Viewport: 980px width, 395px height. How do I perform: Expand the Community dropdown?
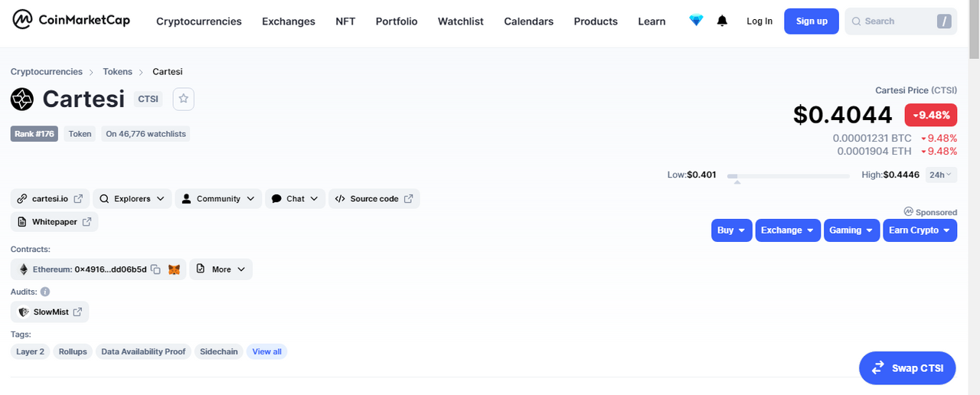tap(219, 199)
